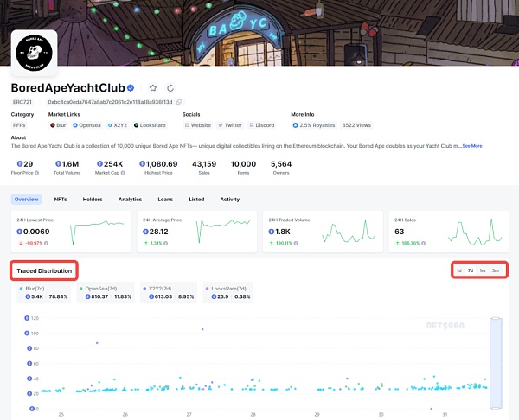Open the Discord social link
The width and height of the screenshot is (519, 420).
click(x=262, y=125)
